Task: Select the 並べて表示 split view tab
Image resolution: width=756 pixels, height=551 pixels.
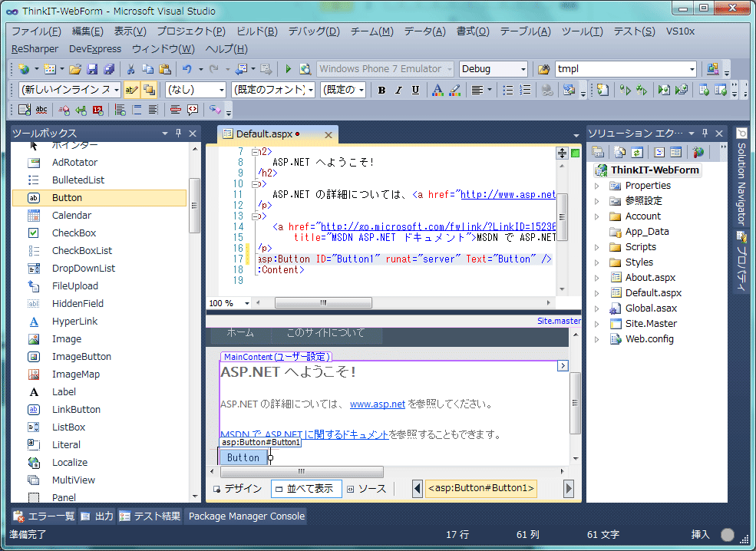Action: tap(306, 489)
